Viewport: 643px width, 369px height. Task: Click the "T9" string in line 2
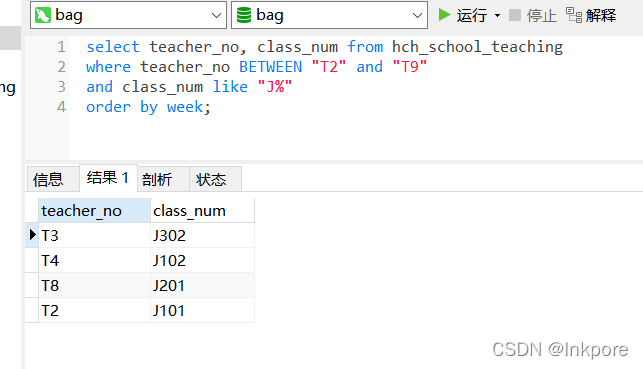point(410,66)
